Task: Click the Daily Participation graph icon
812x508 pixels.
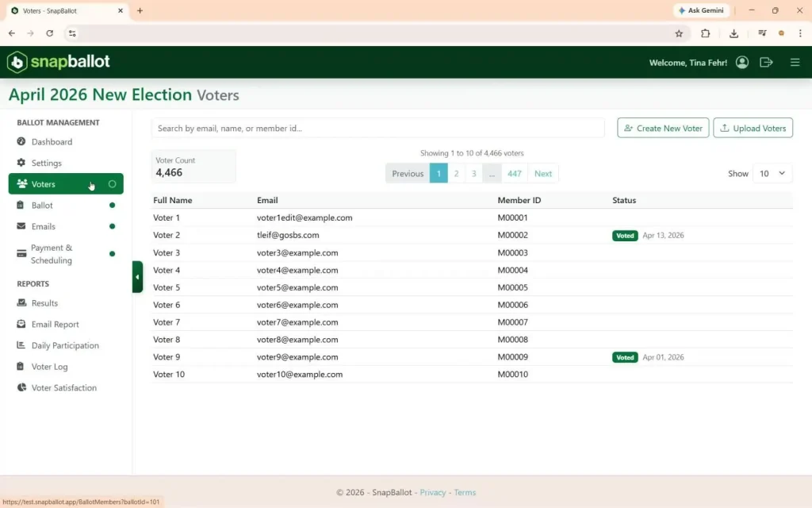Action: pyautogui.click(x=21, y=344)
